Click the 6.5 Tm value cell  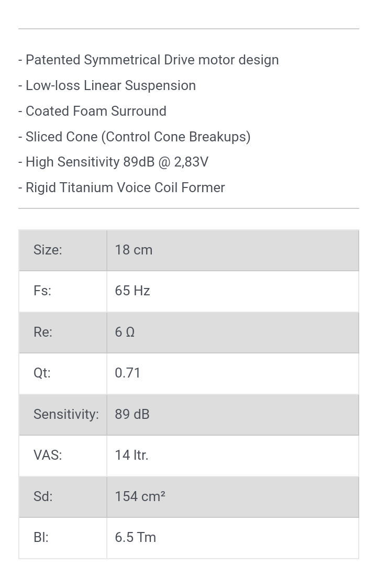(x=233, y=538)
